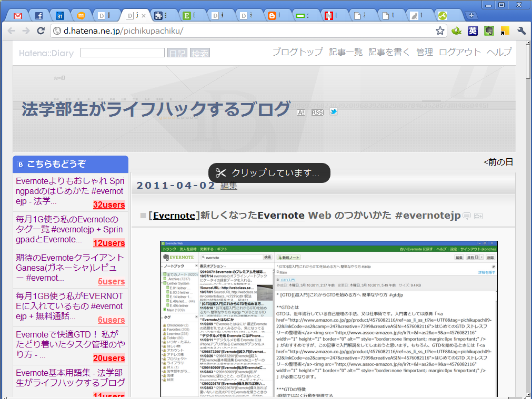Reload the current page
The height and width of the screenshot is (399, 532).
point(41,31)
